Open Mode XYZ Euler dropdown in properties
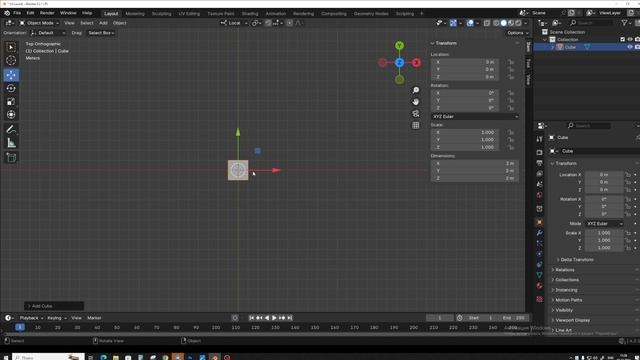Image resolution: width=640 pixels, height=360 pixels. point(604,224)
